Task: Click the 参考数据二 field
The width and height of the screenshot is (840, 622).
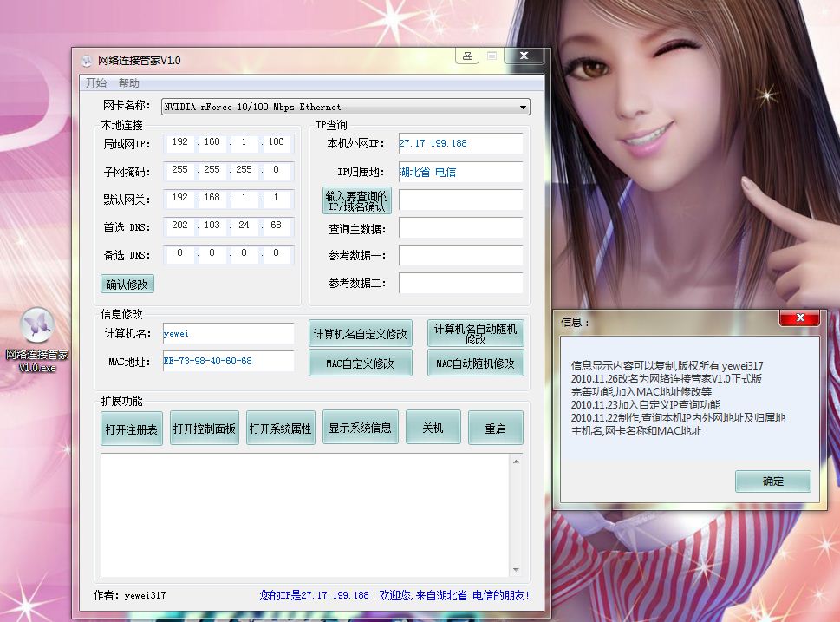Action: [x=460, y=283]
